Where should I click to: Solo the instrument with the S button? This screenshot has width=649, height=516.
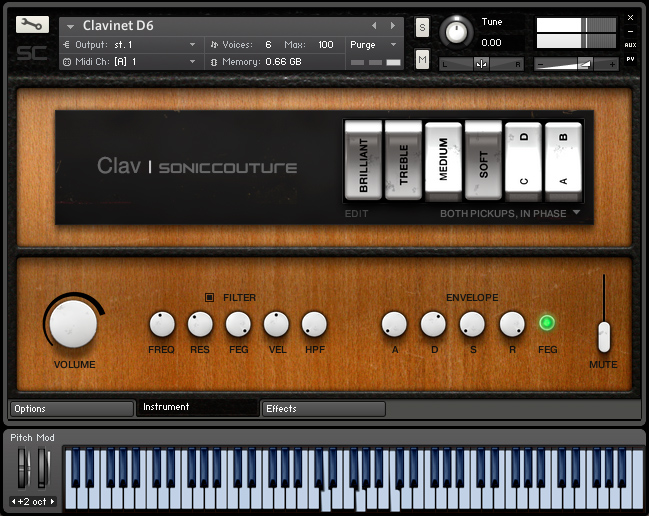pyautogui.click(x=422, y=27)
